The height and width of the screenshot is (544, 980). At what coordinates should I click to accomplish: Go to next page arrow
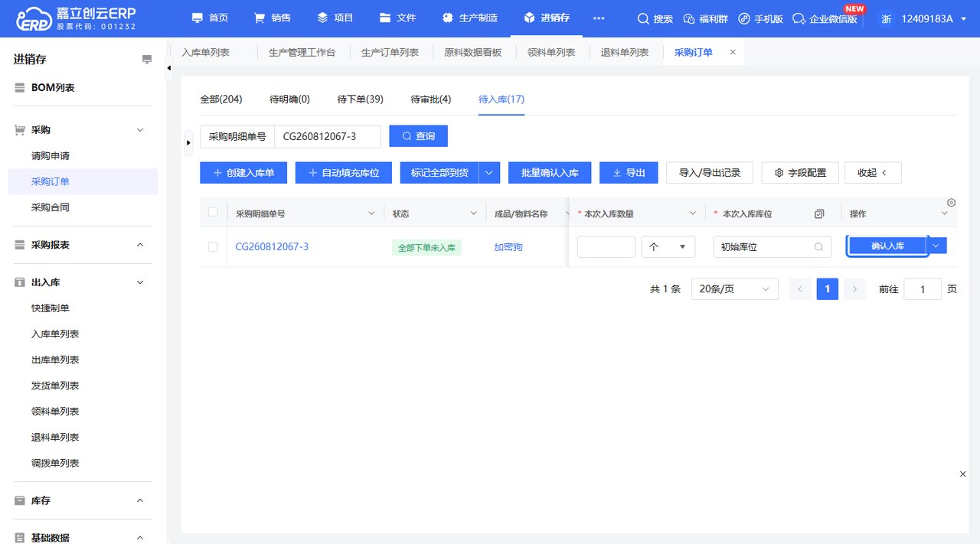855,289
